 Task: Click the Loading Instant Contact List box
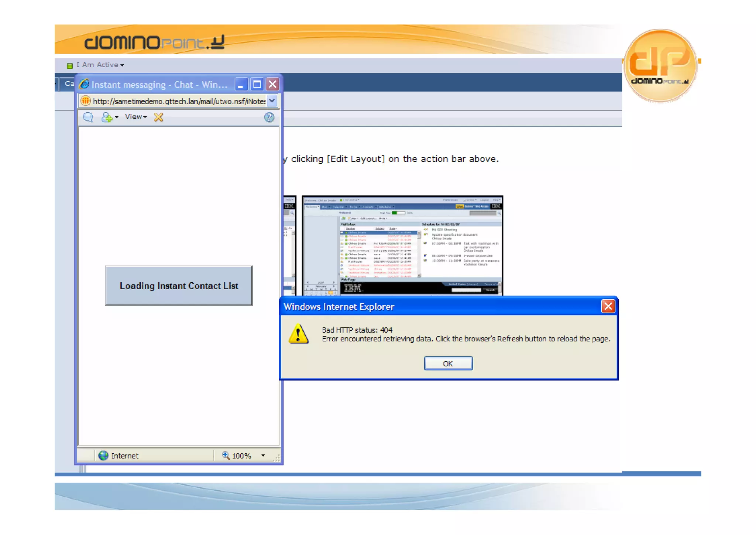[x=179, y=285]
